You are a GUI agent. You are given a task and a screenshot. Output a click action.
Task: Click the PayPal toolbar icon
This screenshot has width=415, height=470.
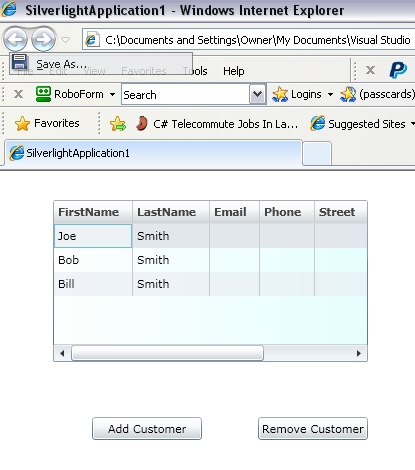tap(398, 70)
